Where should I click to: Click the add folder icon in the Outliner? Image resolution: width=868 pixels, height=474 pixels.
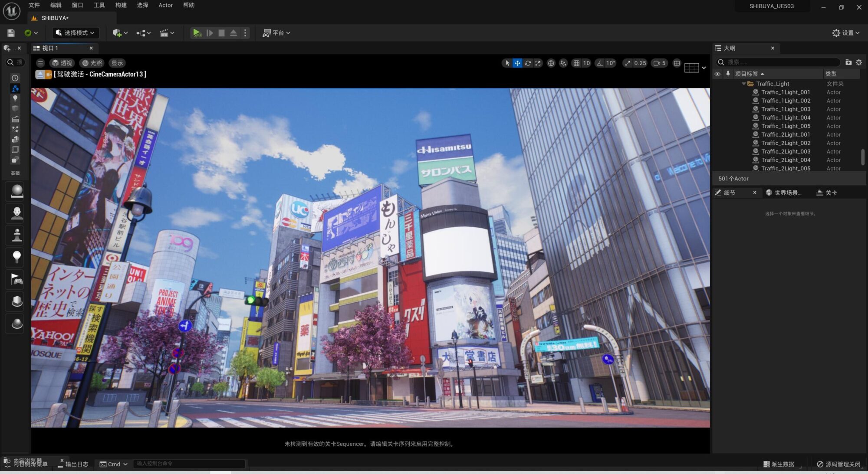pos(848,62)
